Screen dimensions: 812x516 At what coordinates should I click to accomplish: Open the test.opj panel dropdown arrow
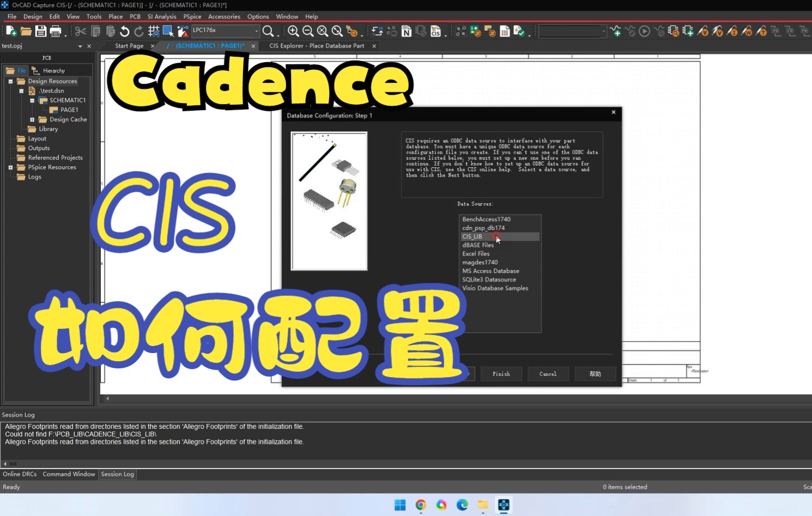pos(80,46)
